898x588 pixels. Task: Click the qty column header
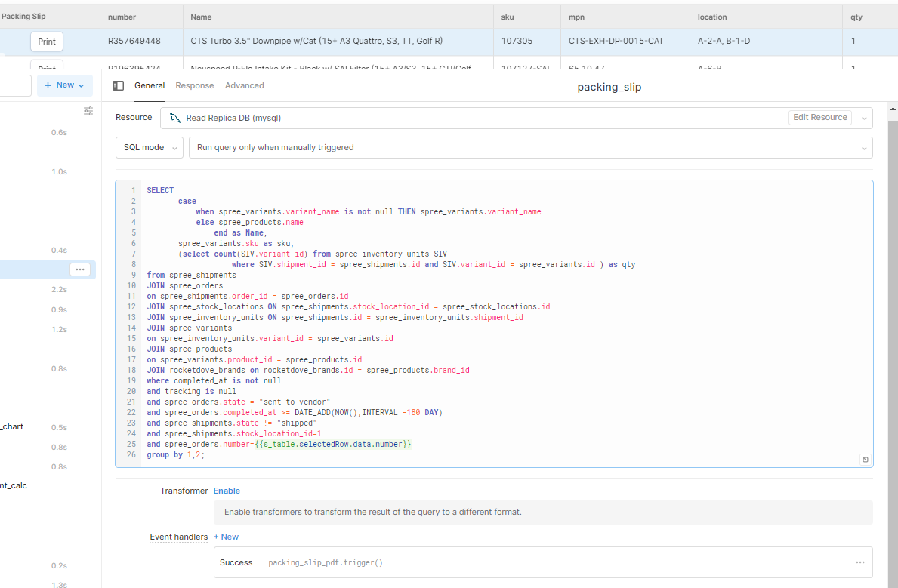pyautogui.click(x=870, y=17)
